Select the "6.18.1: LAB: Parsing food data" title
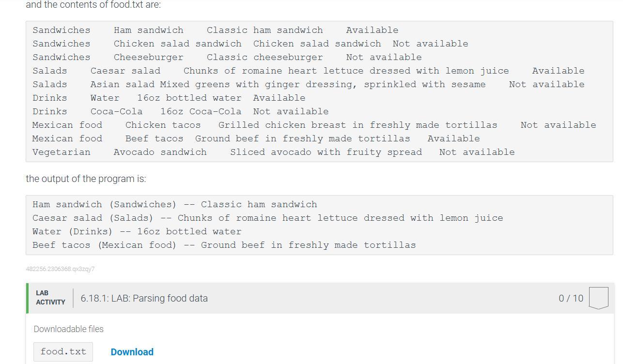 [144, 298]
